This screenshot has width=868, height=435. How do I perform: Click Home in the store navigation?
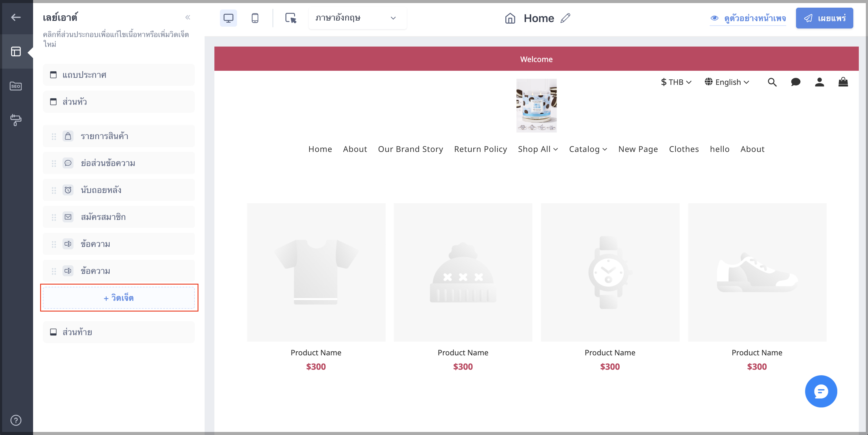(320, 149)
